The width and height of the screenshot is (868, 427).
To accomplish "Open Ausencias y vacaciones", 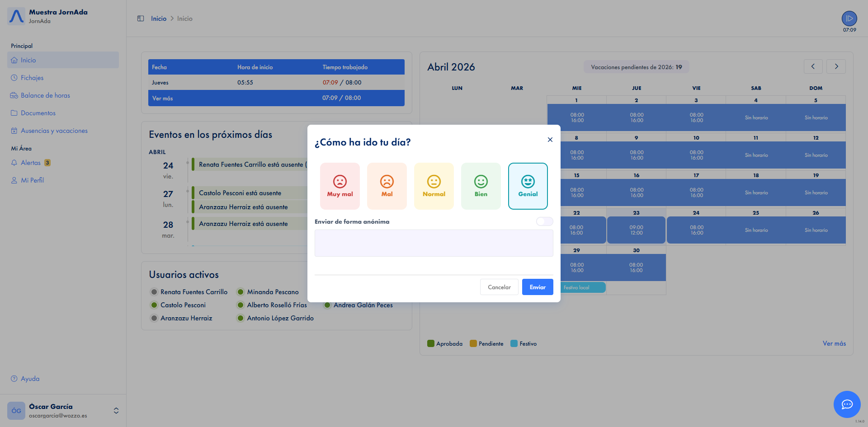I will [x=54, y=131].
